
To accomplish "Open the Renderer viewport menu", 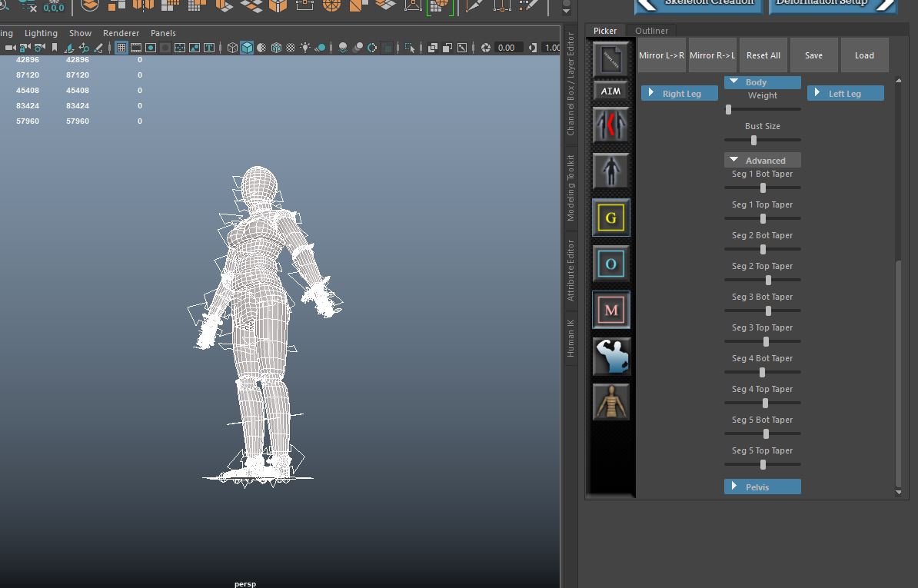I will (121, 33).
